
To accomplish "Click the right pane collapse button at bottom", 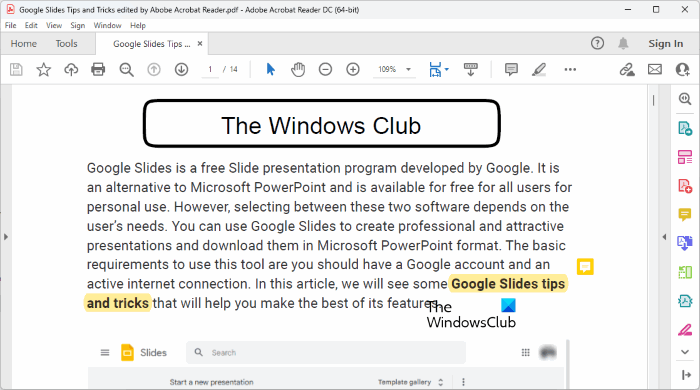I will [686, 375].
